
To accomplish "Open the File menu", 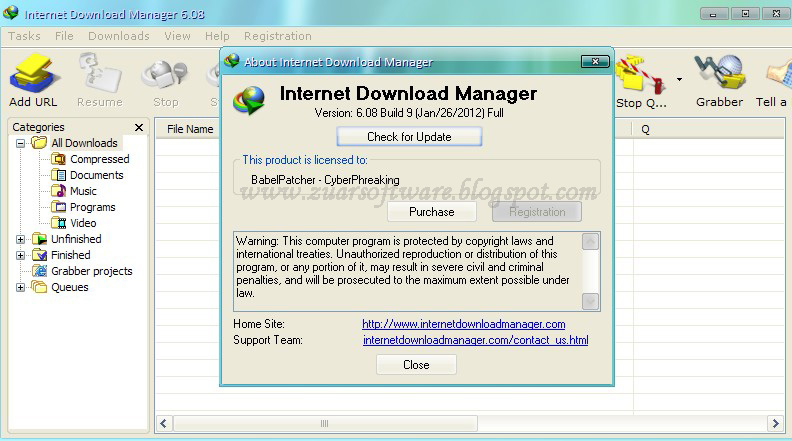I will coord(64,36).
